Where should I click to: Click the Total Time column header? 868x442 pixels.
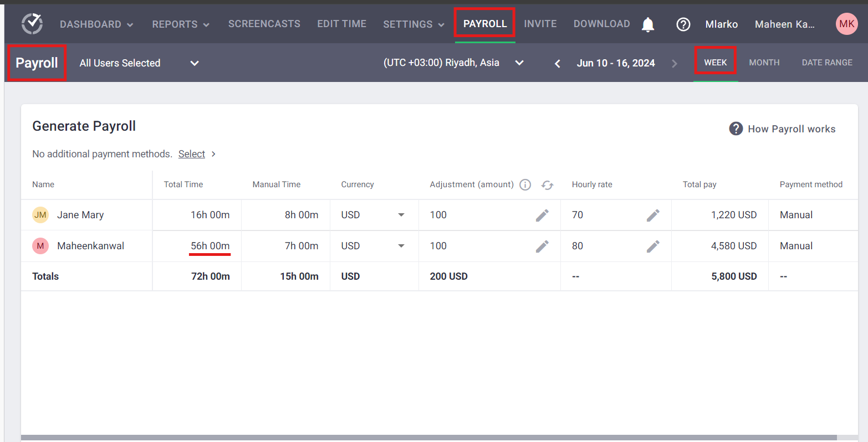183,184
